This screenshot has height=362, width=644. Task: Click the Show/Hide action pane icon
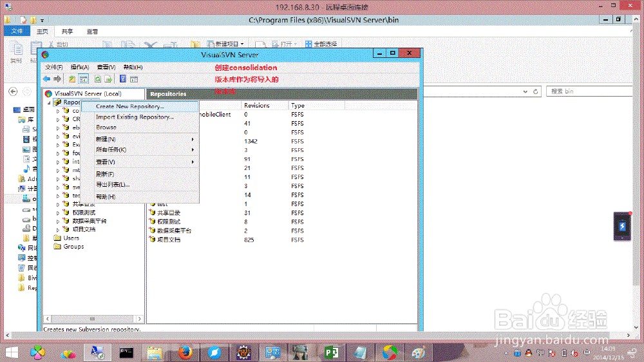click(134, 79)
